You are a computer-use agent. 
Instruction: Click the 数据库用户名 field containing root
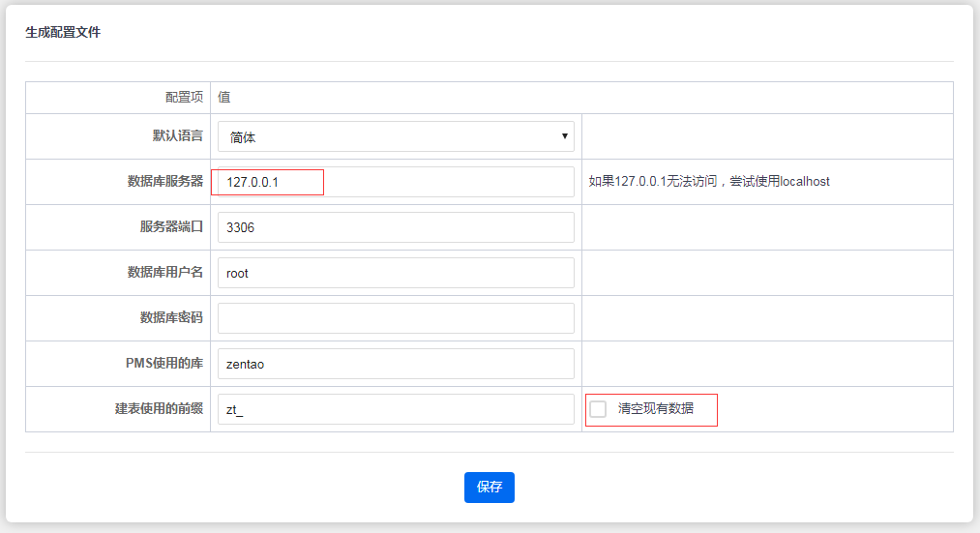tap(396, 273)
